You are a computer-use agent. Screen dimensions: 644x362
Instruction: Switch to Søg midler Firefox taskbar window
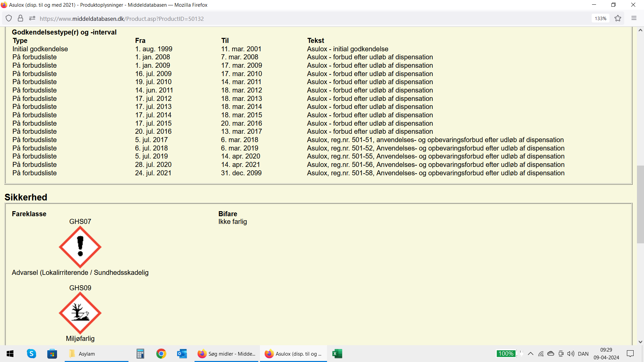227,354
